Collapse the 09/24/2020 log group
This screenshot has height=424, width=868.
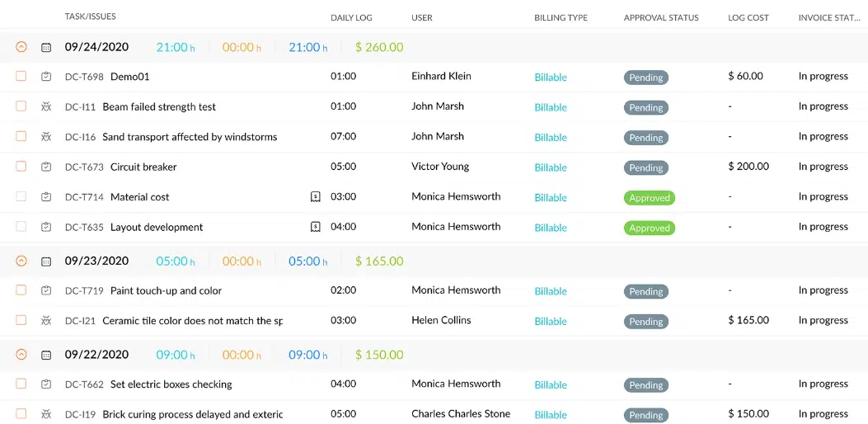[21, 48]
